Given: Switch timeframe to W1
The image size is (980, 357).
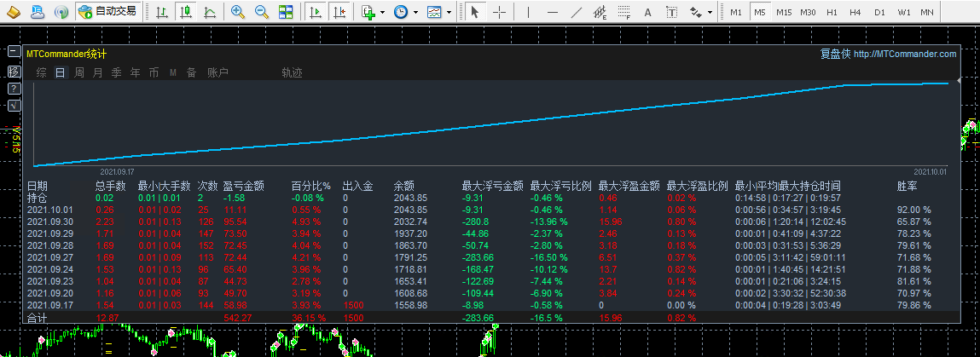Looking at the screenshot, I should coord(904,12).
